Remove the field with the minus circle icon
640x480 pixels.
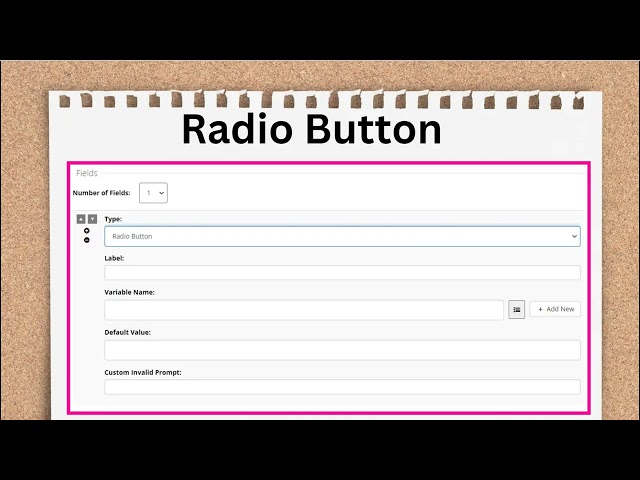pyautogui.click(x=87, y=240)
